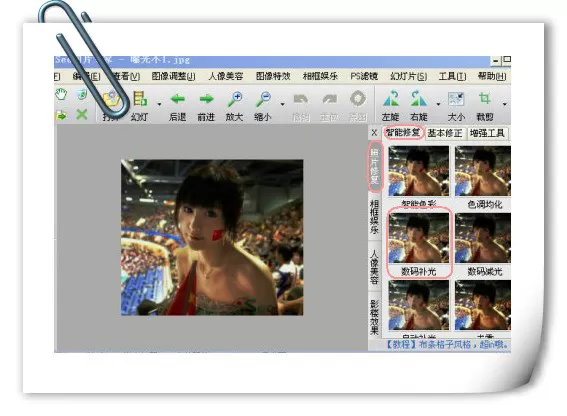Select the 裁剪 crop tool
567x416 pixels.
485,98
